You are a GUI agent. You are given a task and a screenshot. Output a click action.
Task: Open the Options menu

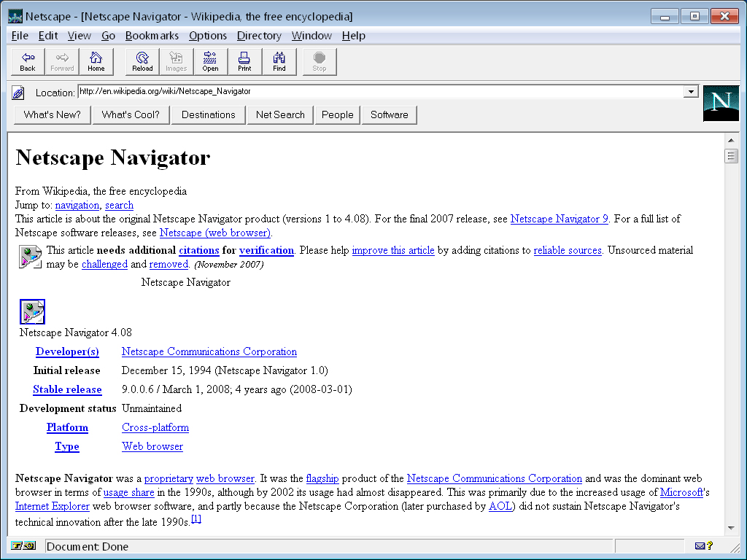pyautogui.click(x=208, y=36)
